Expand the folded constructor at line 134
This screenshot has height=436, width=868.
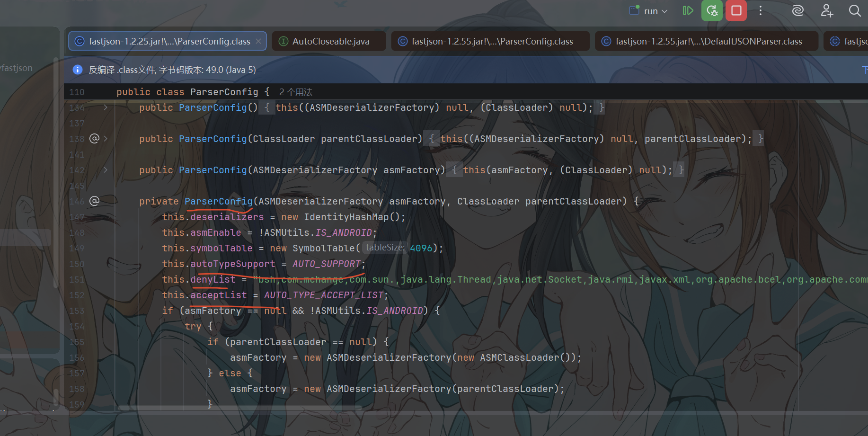click(x=106, y=107)
